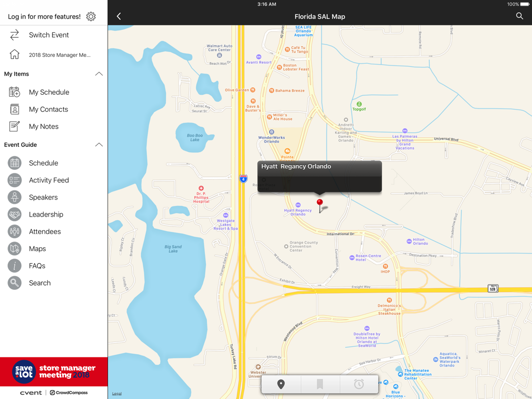The image size is (532, 399).
Task: Click the Topgolf map marker
Action: pyautogui.click(x=359, y=104)
